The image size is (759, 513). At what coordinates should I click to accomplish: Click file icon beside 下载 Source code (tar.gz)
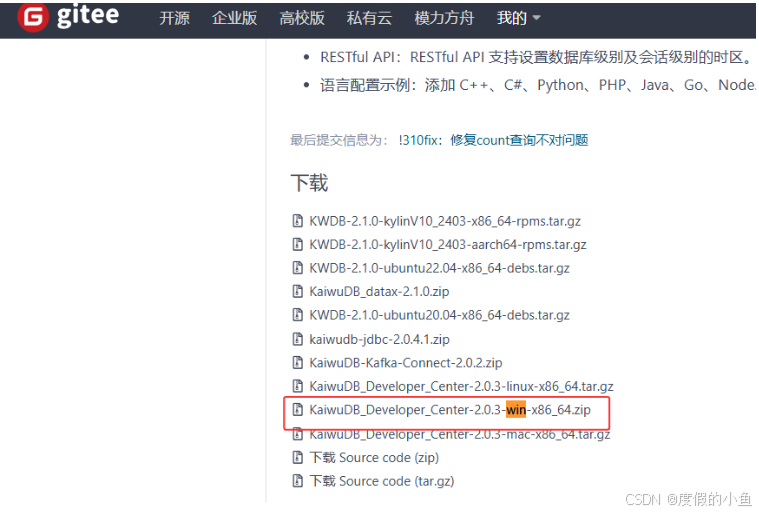(x=297, y=481)
